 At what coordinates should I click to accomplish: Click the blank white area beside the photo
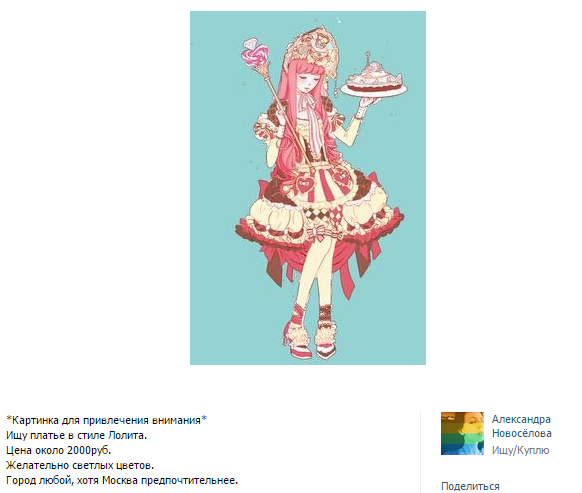pyautogui.click(x=93, y=186)
